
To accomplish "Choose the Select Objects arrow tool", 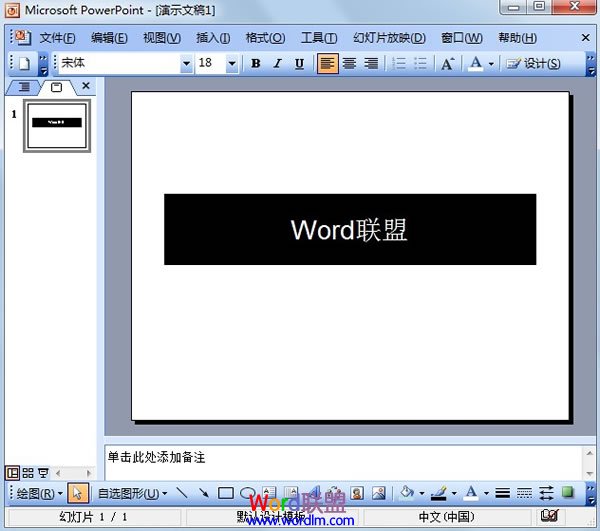I will pyautogui.click(x=78, y=493).
